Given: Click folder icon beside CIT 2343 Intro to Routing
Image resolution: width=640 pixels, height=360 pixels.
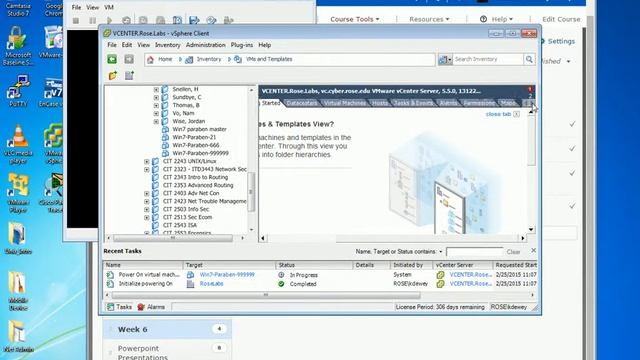Looking at the screenshot, I should click(156, 177).
